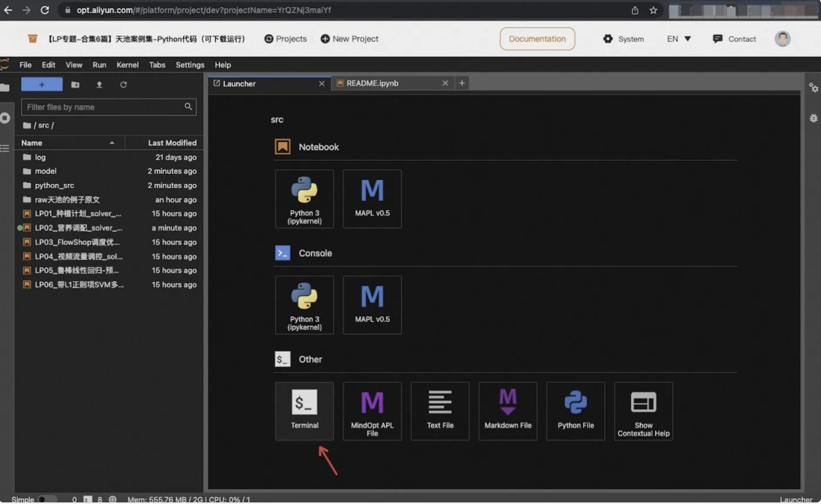This screenshot has height=504, width=821.
Task: Open the python_src folder
Action: (x=109, y=185)
